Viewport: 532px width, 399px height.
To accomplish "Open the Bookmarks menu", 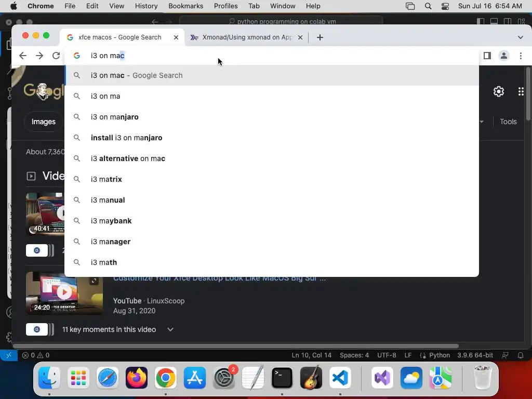I will pos(185,6).
